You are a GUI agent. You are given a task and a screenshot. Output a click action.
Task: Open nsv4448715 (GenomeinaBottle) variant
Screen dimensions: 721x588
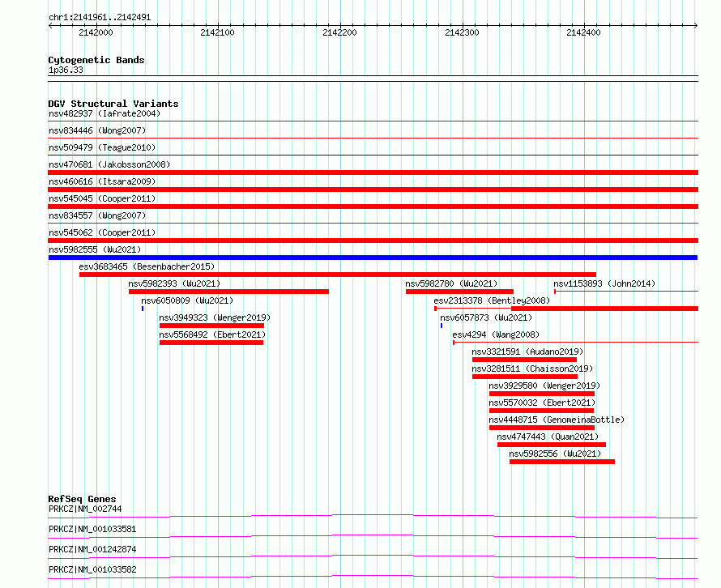pos(557,420)
